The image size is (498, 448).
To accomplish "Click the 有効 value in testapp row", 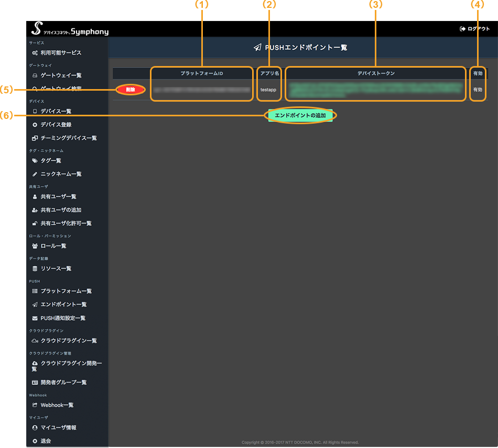I will [478, 90].
